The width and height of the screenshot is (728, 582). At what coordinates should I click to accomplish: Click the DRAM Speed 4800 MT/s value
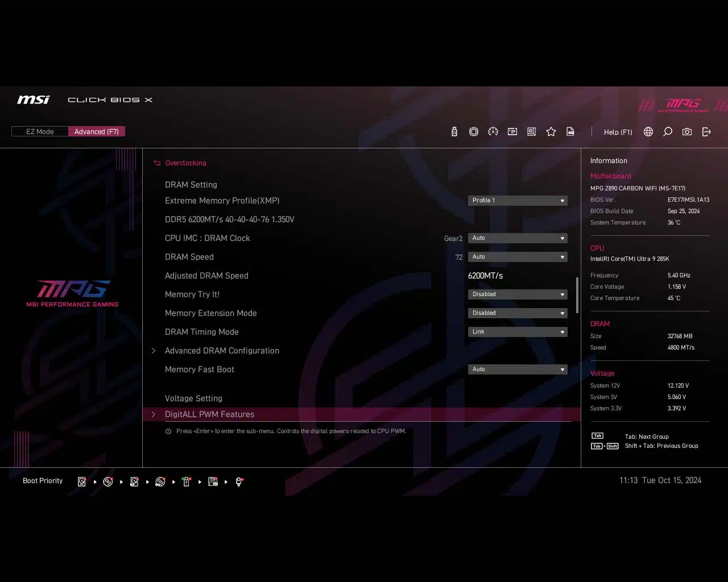681,348
